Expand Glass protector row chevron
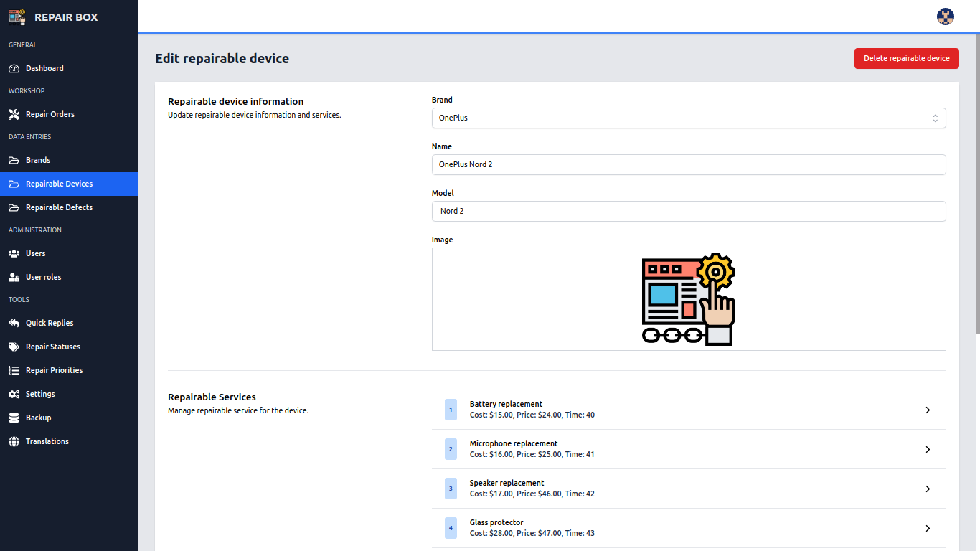 click(x=928, y=529)
